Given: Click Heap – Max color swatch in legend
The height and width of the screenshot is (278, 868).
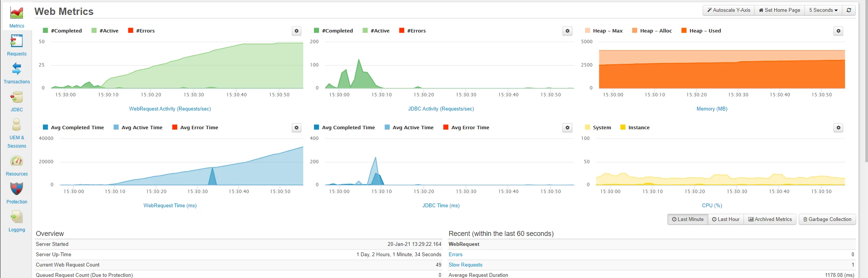Looking at the screenshot, I should (x=588, y=31).
